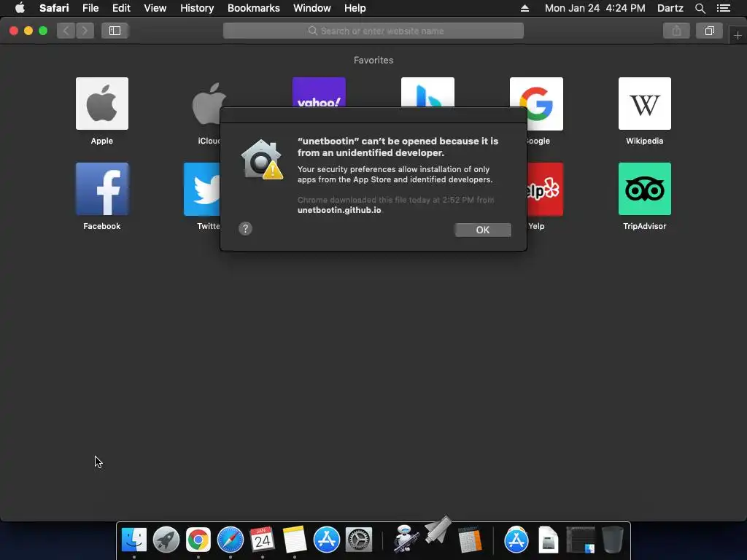Open Automator robot from the Dock

pyautogui.click(x=406, y=539)
